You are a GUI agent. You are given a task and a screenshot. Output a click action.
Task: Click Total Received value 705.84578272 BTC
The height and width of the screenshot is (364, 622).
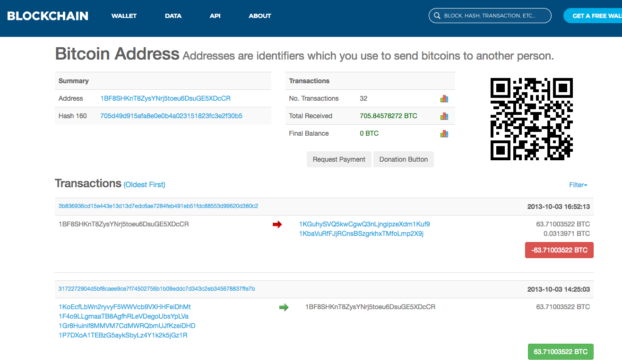pyautogui.click(x=389, y=116)
